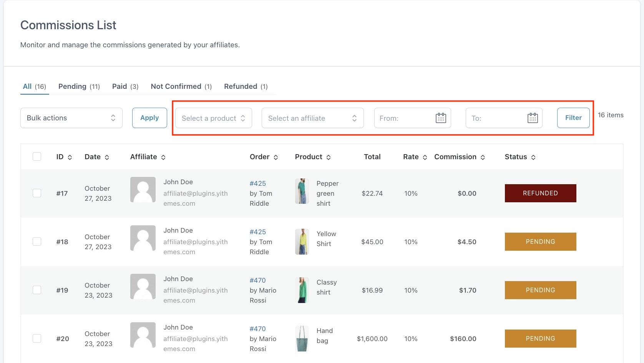Open the Select an affiliate dropdown
Viewport: 644px width, 363px height.
313,118
